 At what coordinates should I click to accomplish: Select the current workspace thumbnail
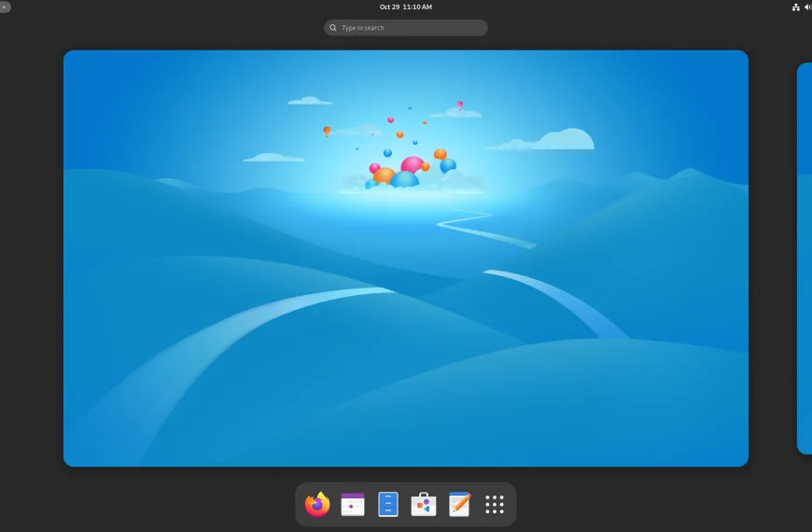click(405, 258)
